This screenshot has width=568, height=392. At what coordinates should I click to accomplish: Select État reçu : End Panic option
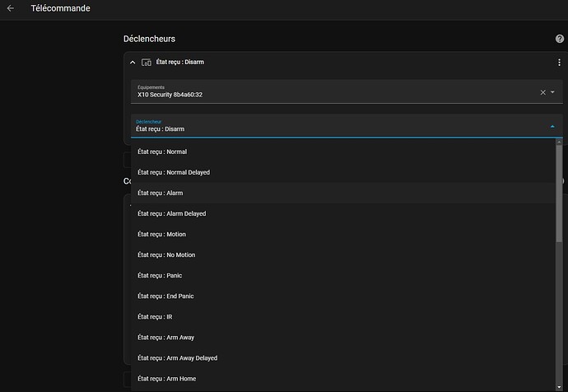point(165,296)
